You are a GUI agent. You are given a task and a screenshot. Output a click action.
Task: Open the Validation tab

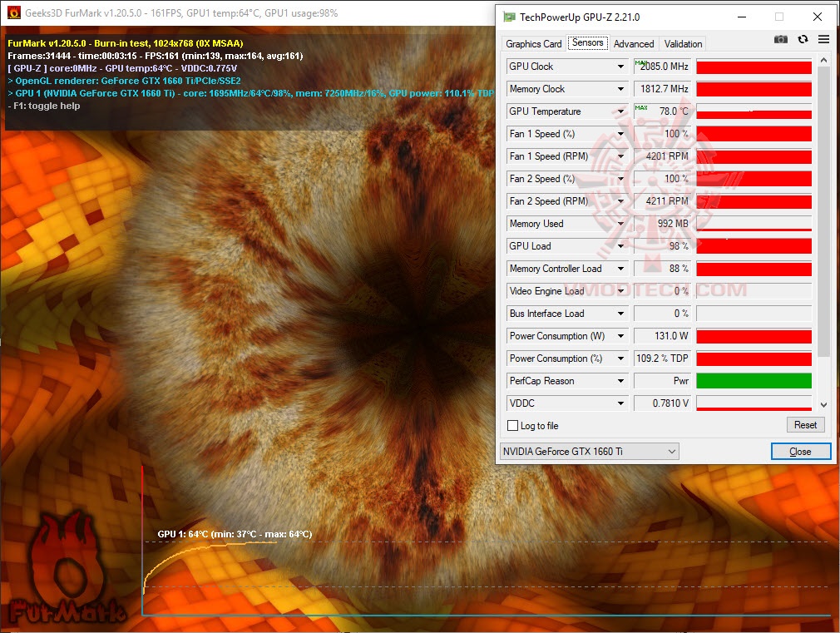pyautogui.click(x=683, y=44)
